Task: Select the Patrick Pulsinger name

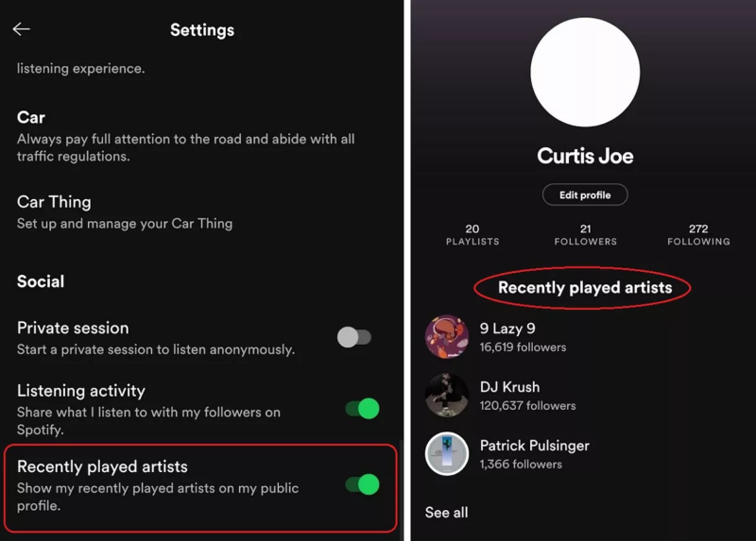Action: [534, 446]
